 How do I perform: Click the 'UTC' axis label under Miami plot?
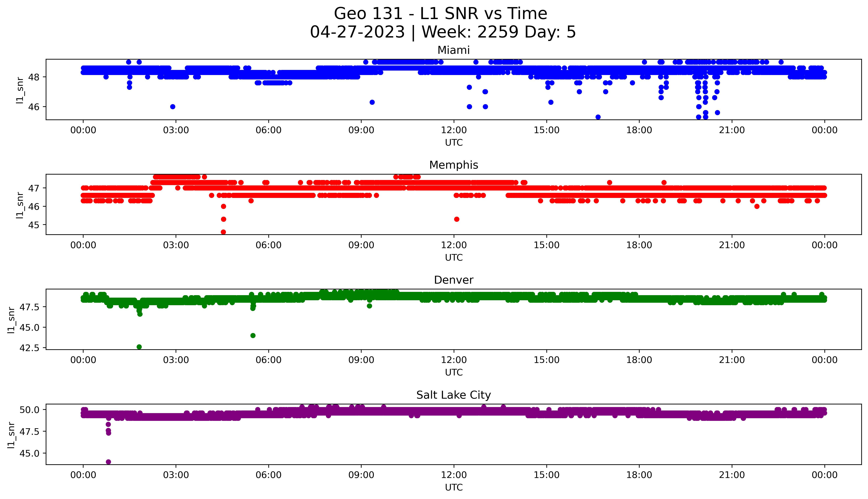454,143
